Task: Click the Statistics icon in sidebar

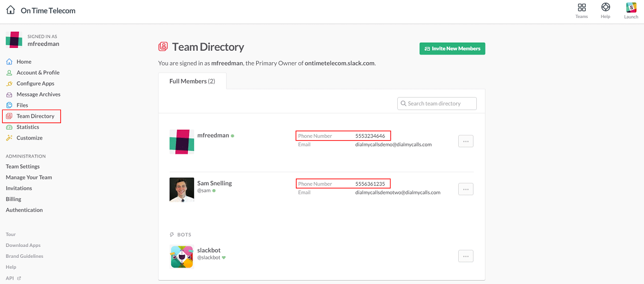Action: [9, 127]
